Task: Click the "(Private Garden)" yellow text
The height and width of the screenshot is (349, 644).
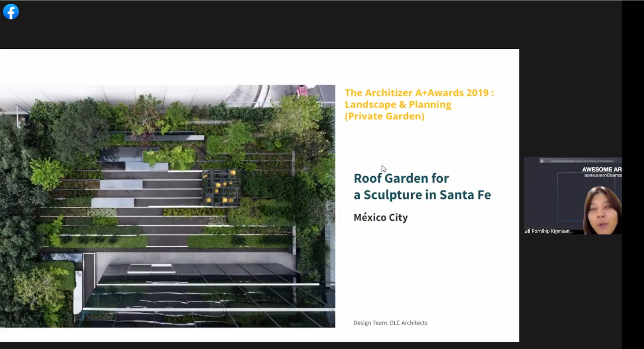Action: pyautogui.click(x=384, y=116)
